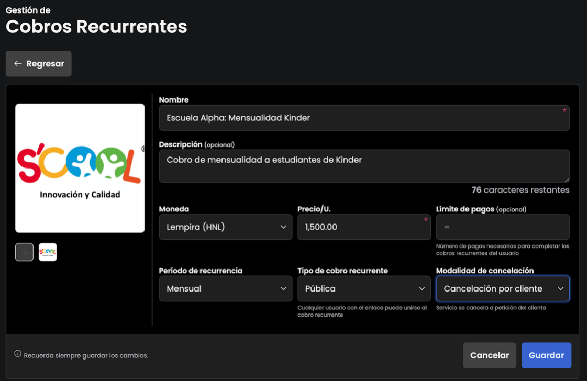Viewport: 588px width, 381px height.
Task: Open the Modalidad de cancelación dropdown
Action: tap(503, 288)
